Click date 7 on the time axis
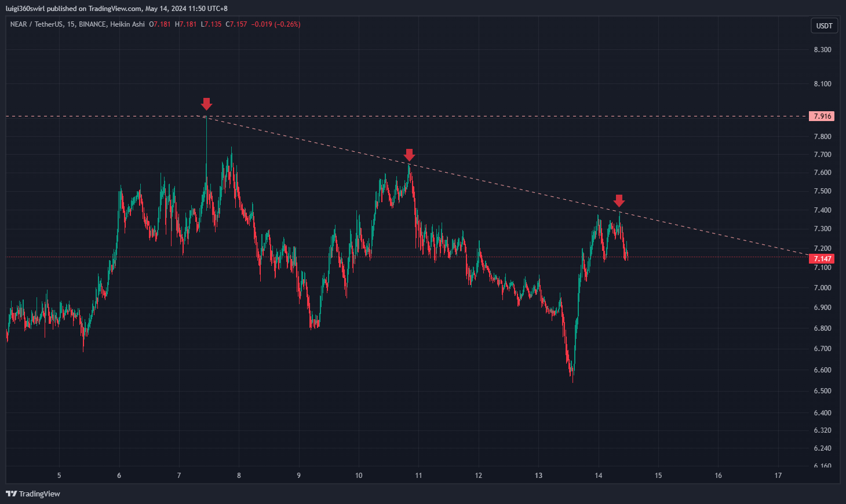 tap(179, 476)
